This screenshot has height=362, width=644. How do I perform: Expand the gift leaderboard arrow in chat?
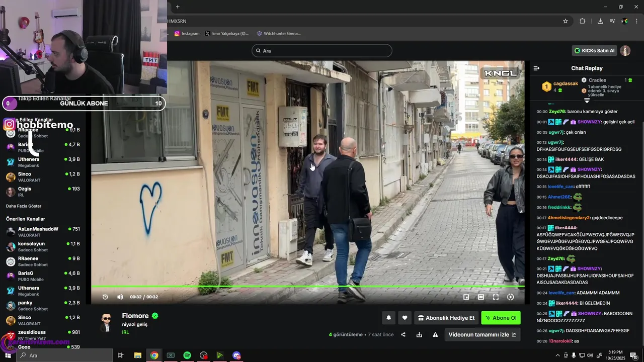(587, 100)
